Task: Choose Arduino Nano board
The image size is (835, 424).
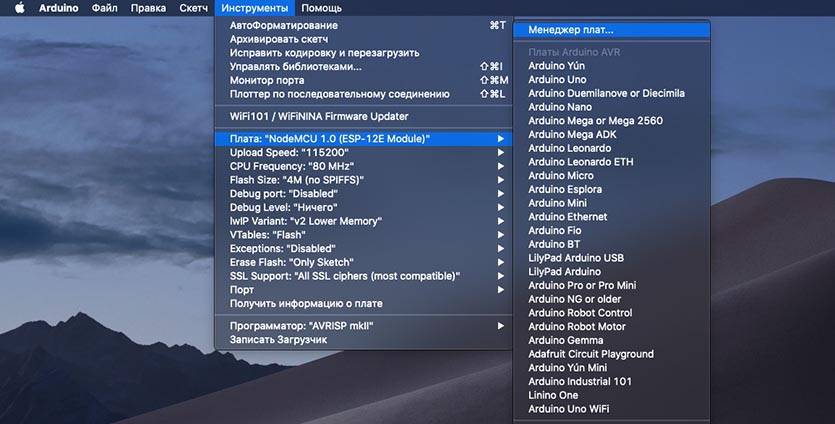Action: 560,107
